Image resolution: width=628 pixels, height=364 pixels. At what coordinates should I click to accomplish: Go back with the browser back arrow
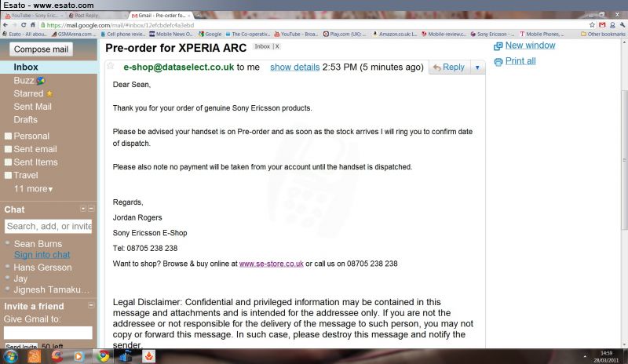pyautogui.click(x=5, y=25)
